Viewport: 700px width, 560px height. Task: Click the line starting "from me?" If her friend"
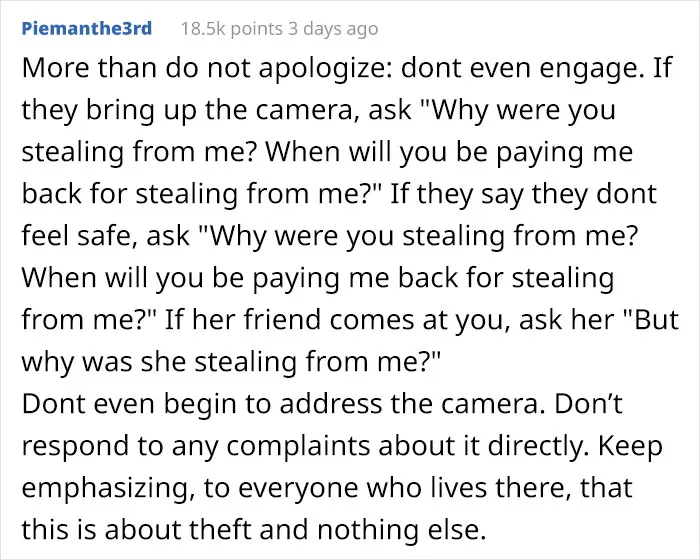point(350,320)
